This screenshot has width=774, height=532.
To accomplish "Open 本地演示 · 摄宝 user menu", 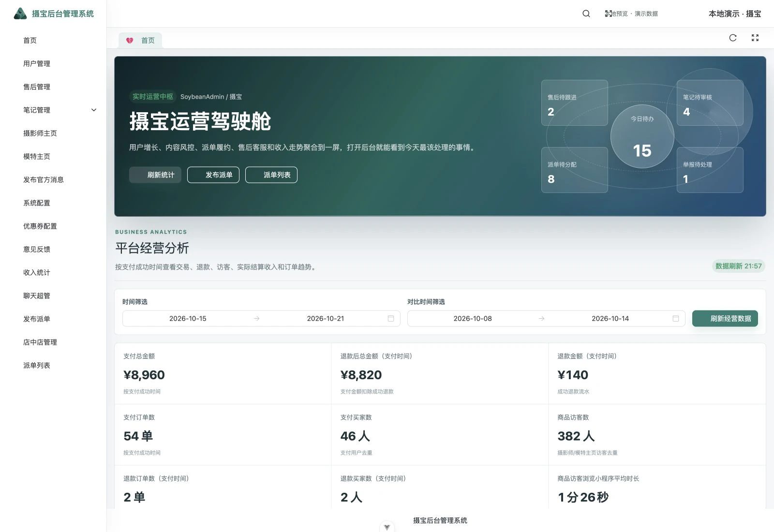I will [735, 14].
